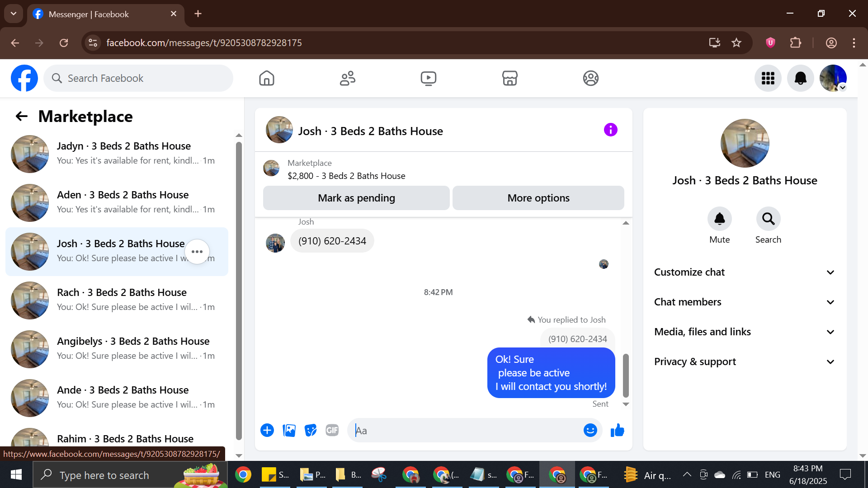This screenshot has height=488, width=868.
Task: Attach a photo using the image icon
Action: [289, 430]
